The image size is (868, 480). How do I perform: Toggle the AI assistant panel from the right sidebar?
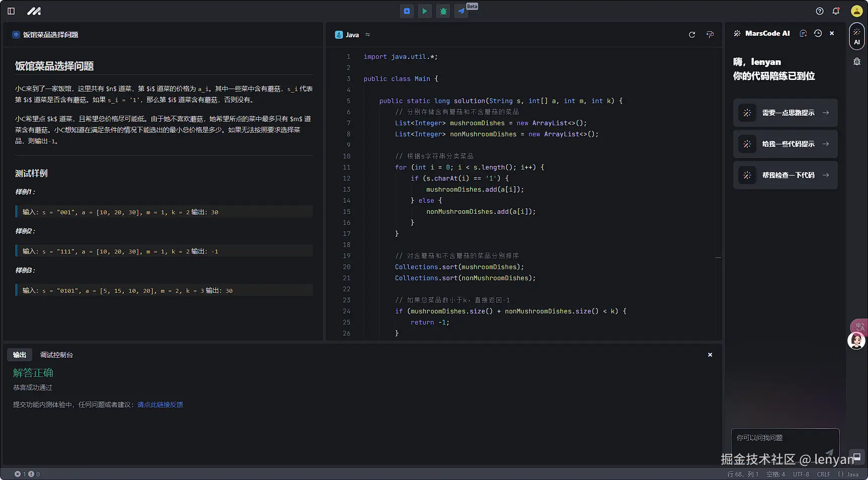856,36
